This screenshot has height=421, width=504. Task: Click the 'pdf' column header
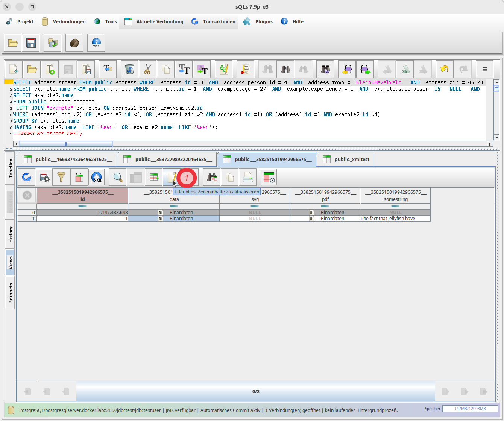point(325,196)
